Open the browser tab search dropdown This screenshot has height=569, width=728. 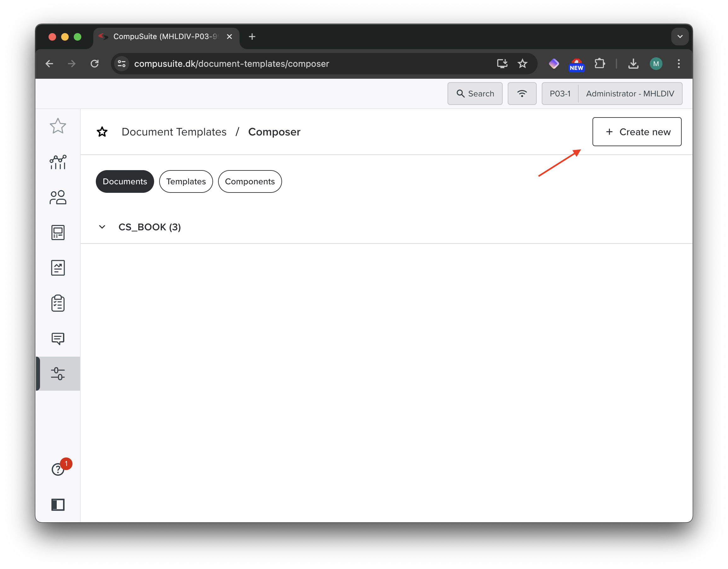tap(680, 37)
